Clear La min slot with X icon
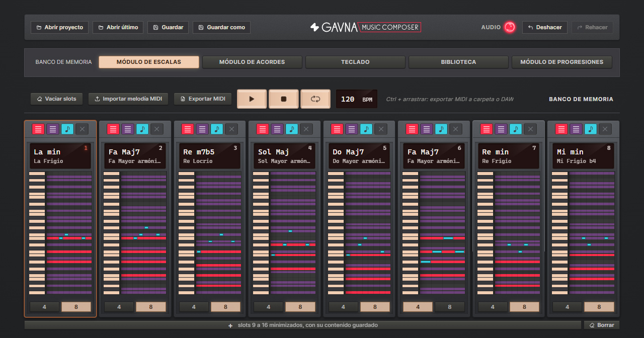Viewport: 644px width, 338px height. point(82,129)
